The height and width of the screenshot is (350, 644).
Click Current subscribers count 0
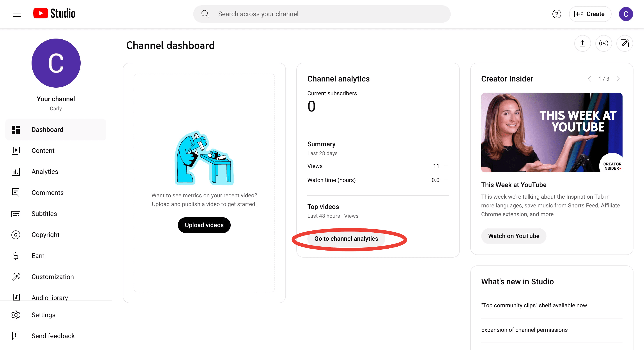[311, 106]
